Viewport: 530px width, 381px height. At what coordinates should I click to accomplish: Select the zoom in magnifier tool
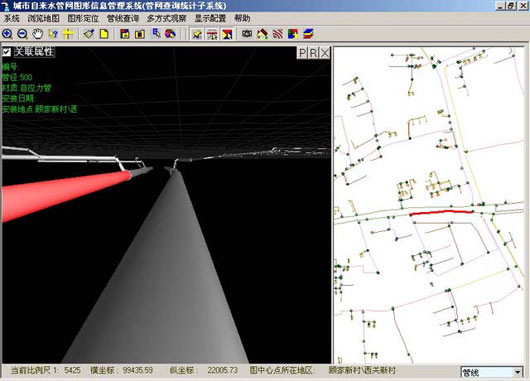(7, 34)
